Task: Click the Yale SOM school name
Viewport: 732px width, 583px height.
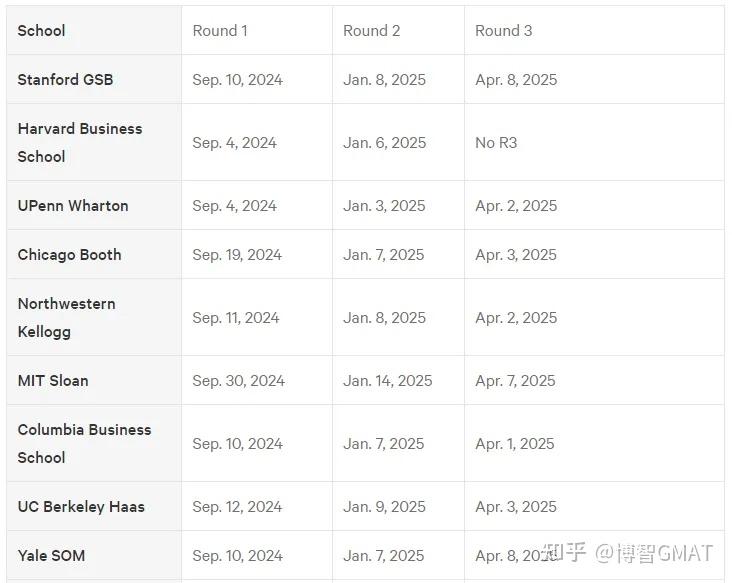Action: (51, 556)
